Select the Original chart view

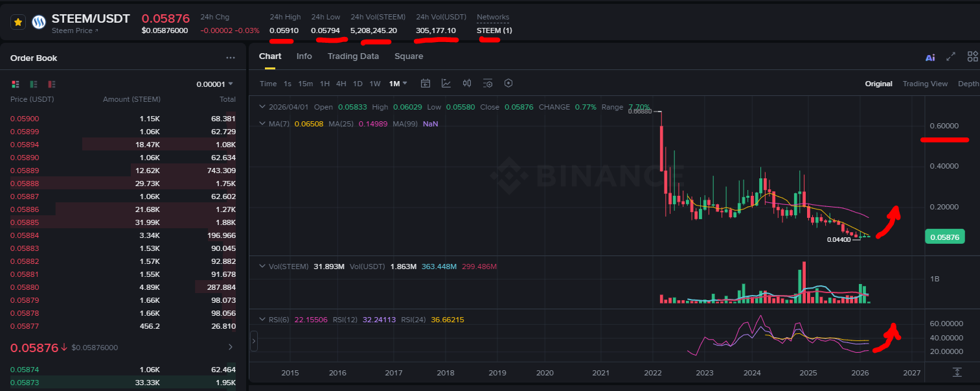(x=878, y=84)
